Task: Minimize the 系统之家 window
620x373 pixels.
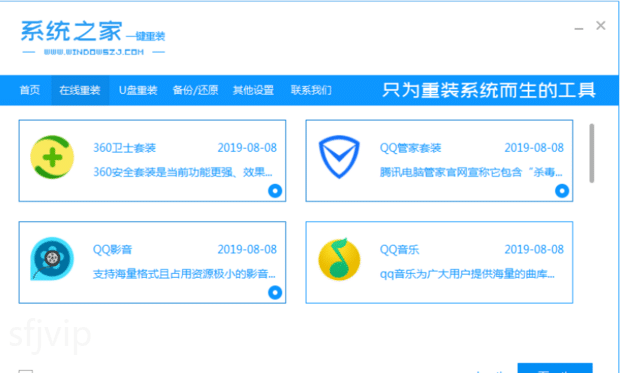Action: (x=579, y=28)
